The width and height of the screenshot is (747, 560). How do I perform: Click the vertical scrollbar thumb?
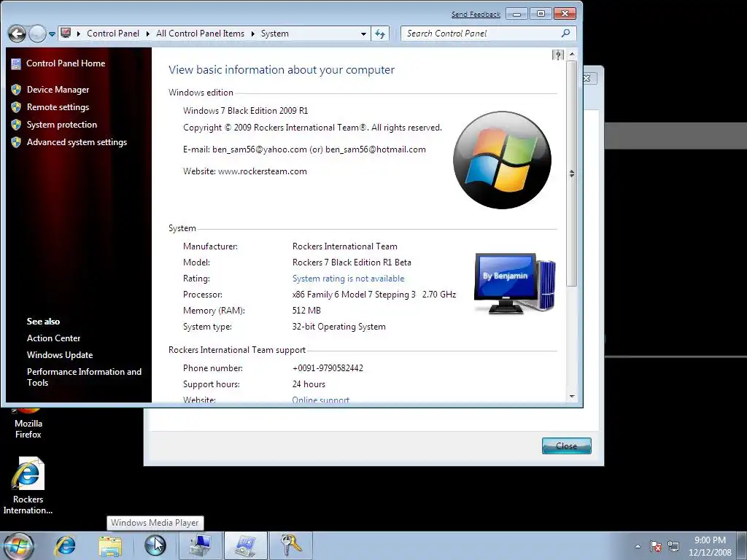click(x=572, y=174)
